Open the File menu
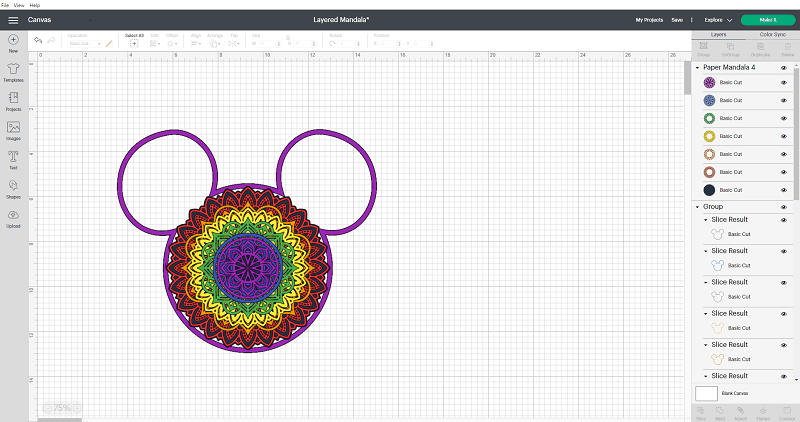This screenshot has width=800, height=422. click(x=5, y=5)
